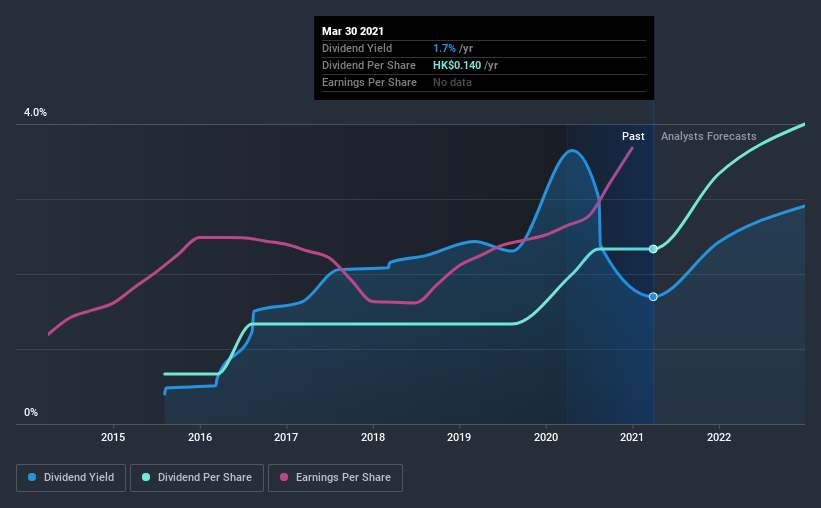Click the pink Earnings Per Share legend dot
821x508 pixels.
284,477
